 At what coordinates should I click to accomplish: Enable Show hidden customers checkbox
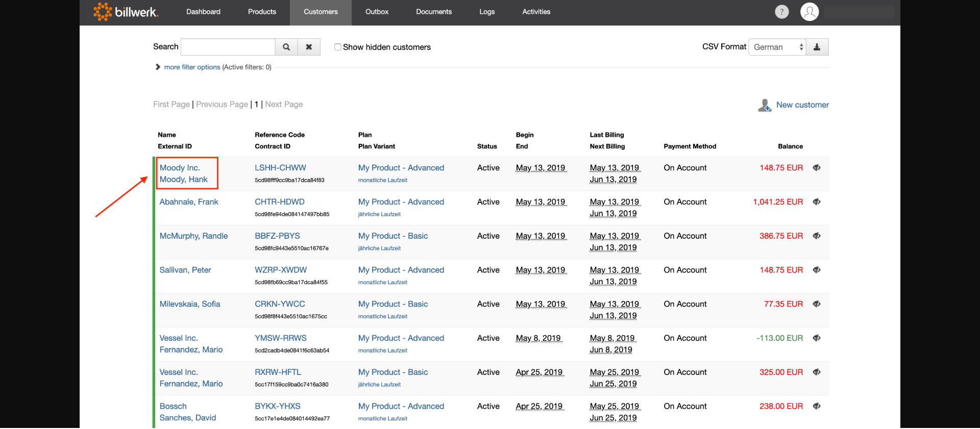(337, 47)
